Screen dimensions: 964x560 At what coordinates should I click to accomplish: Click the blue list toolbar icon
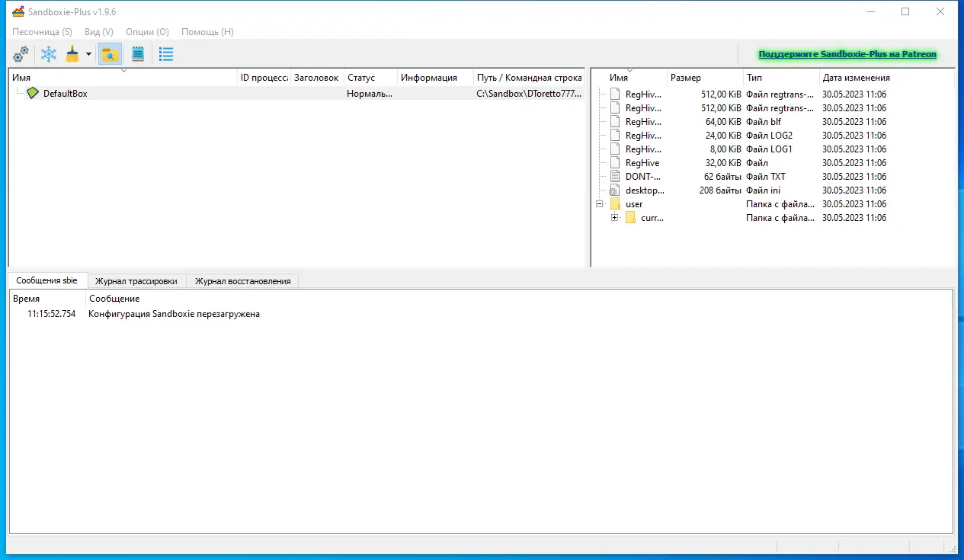(x=166, y=54)
